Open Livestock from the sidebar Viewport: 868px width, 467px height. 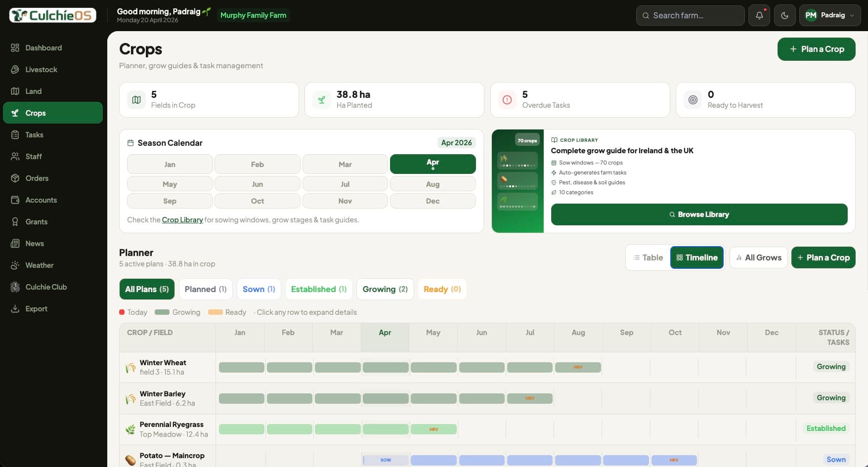[41, 70]
